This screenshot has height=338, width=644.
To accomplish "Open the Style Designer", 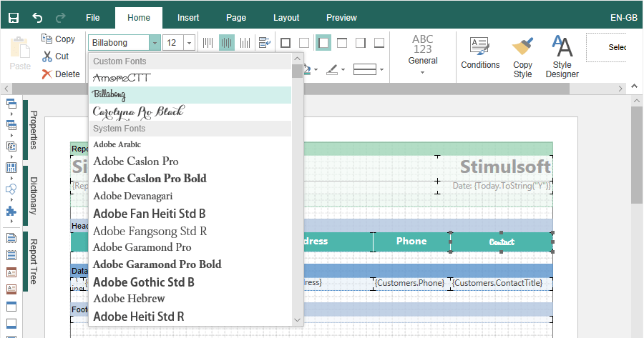I will pos(562,56).
